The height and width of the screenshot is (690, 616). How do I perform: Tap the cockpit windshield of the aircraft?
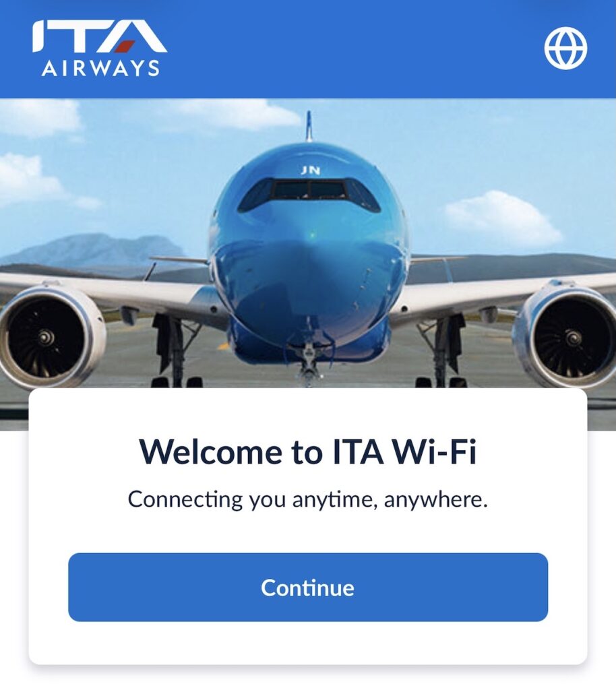[309, 193]
